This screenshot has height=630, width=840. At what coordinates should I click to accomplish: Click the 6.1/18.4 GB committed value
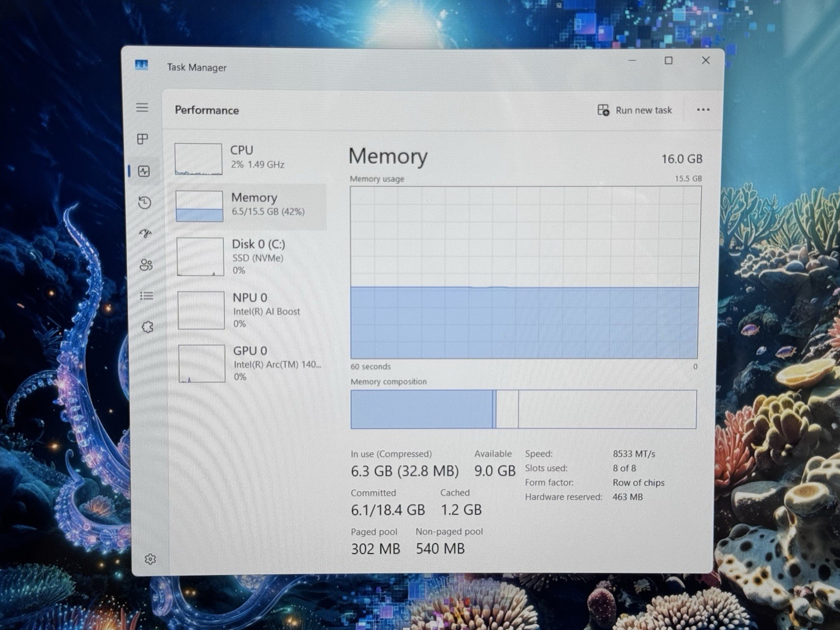coord(388,510)
